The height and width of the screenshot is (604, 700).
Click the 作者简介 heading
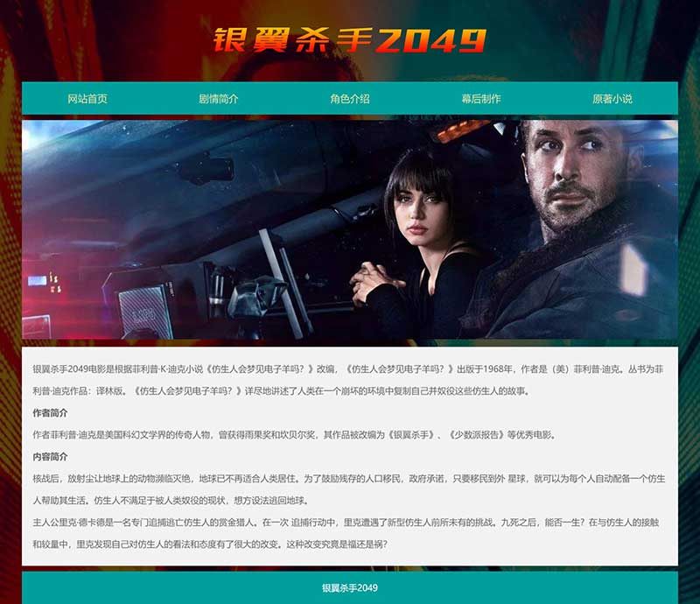click(50, 413)
